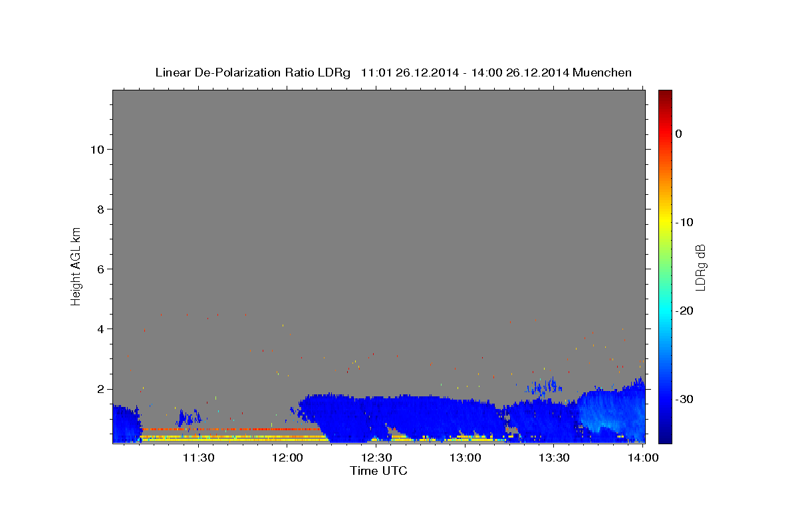Click the 'LDRg dB' colorbar label

point(700,267)
